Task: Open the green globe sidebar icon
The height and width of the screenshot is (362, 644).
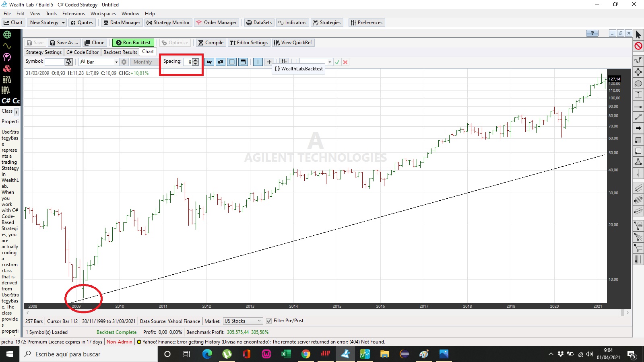Action: point(7,35)
